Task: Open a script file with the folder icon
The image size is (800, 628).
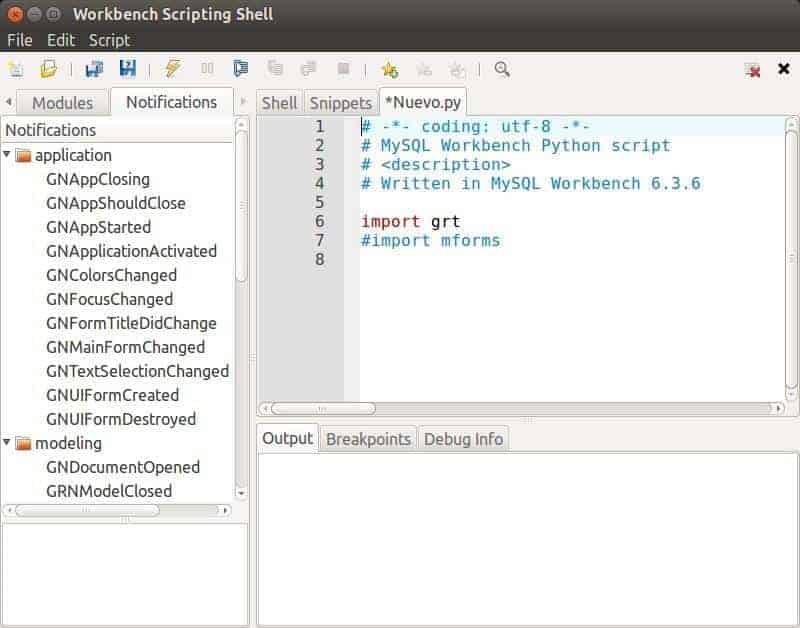Action: click(x=49, y=69)
